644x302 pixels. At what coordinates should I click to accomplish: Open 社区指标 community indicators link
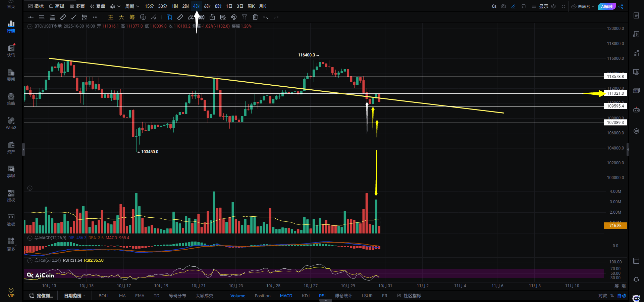click(409, 296)
